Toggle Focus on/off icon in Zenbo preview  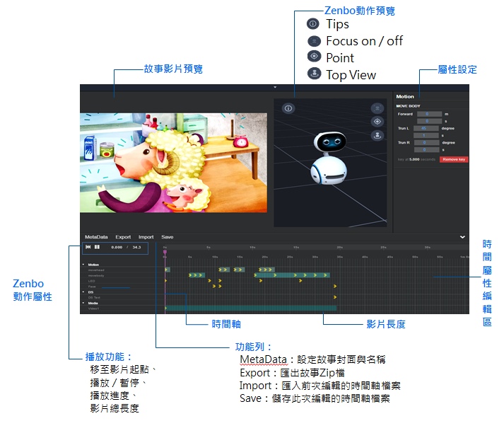(377, 108)
